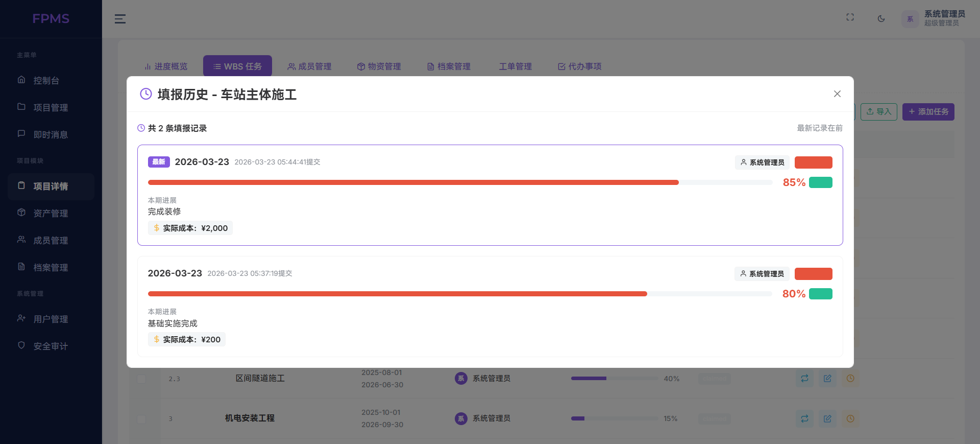The width and height of the screenshot is (980, 444).
Task: Switch to the 进度概览 tab
Action: [x=166, y=66]
